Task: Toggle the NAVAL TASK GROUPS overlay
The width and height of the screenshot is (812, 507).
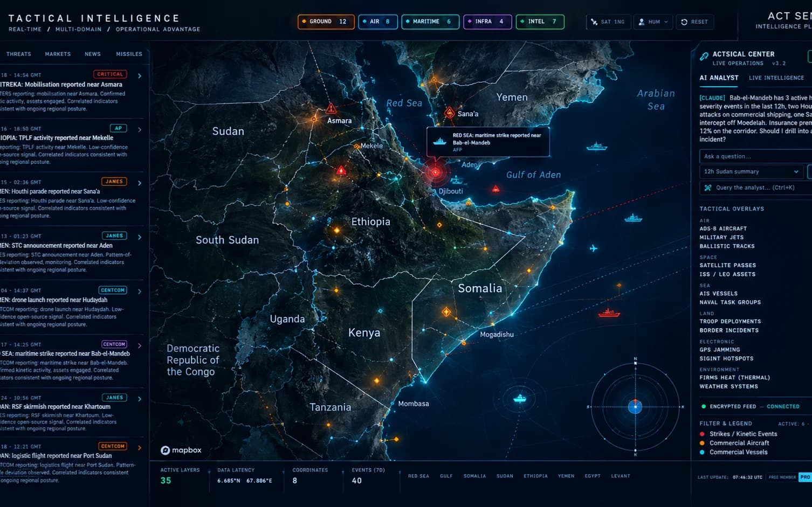Action: coord(730,302)
